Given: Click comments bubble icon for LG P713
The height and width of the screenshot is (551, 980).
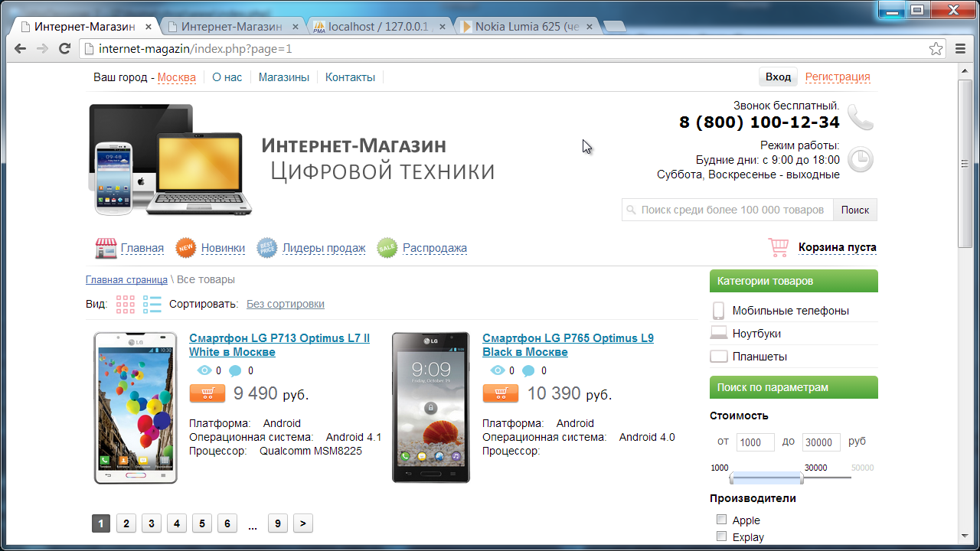Looking at the screenshot, I should (x=235, y=371).
